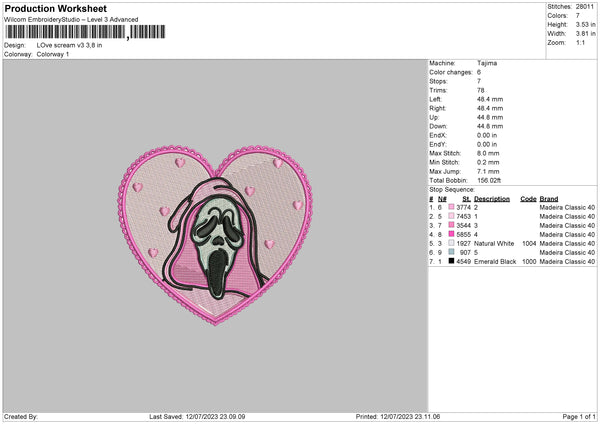The height and width of the screenshot is (424, 600).
Task: Click the Min Stitch value "0.2 mm"
Action: tap(488, 162)
